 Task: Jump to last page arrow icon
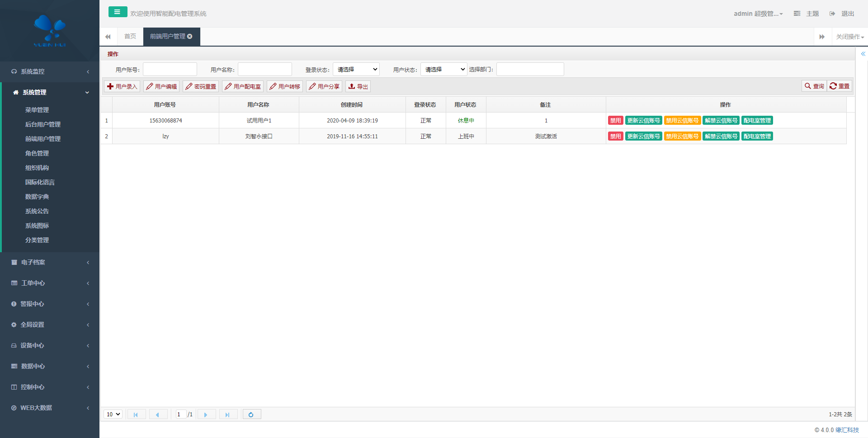[x=228, y=414]
